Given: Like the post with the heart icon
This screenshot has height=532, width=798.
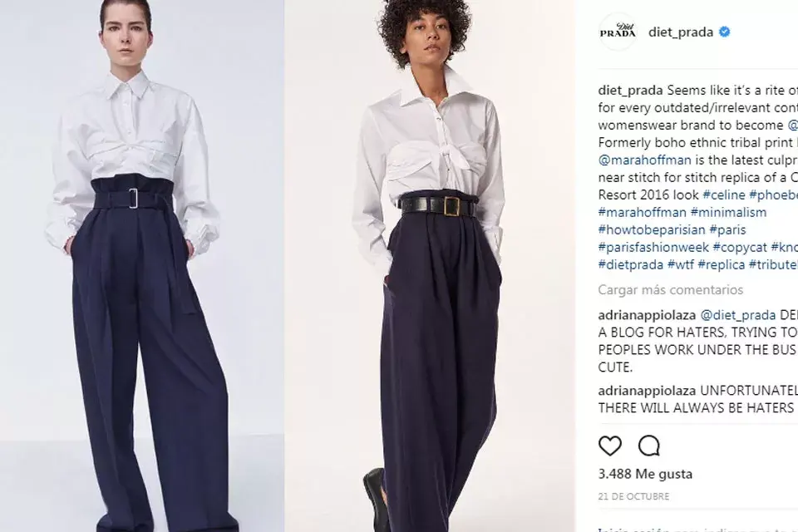Looking at the screenshot, I should pos(609,446).
